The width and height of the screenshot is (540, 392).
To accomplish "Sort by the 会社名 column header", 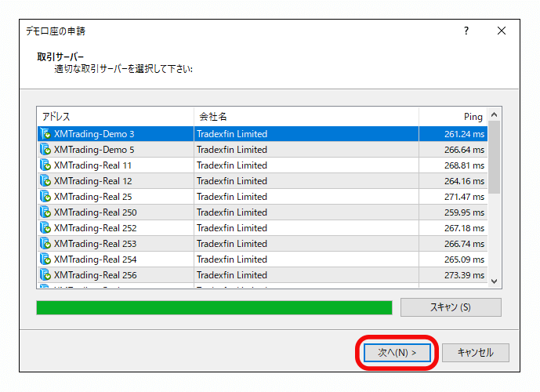I will (306, 117).
